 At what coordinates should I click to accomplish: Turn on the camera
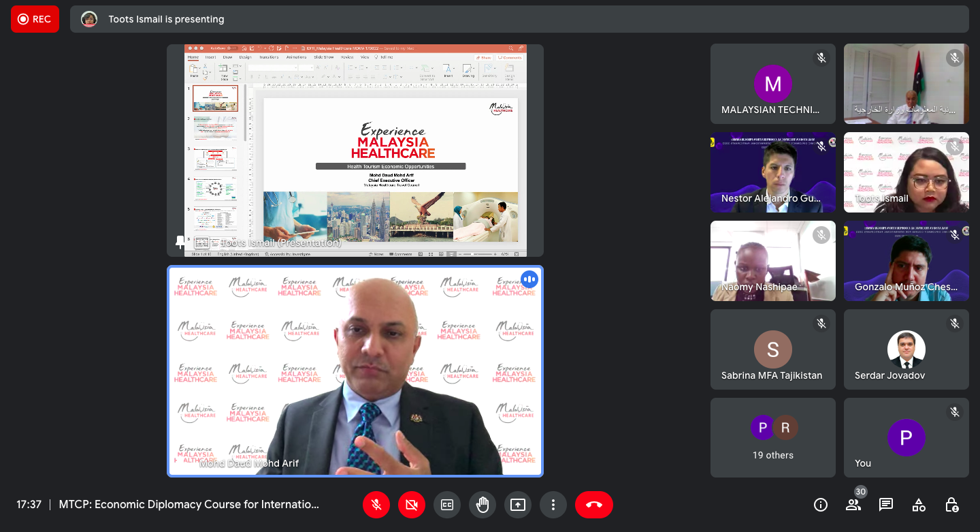[x=412, y=505]
